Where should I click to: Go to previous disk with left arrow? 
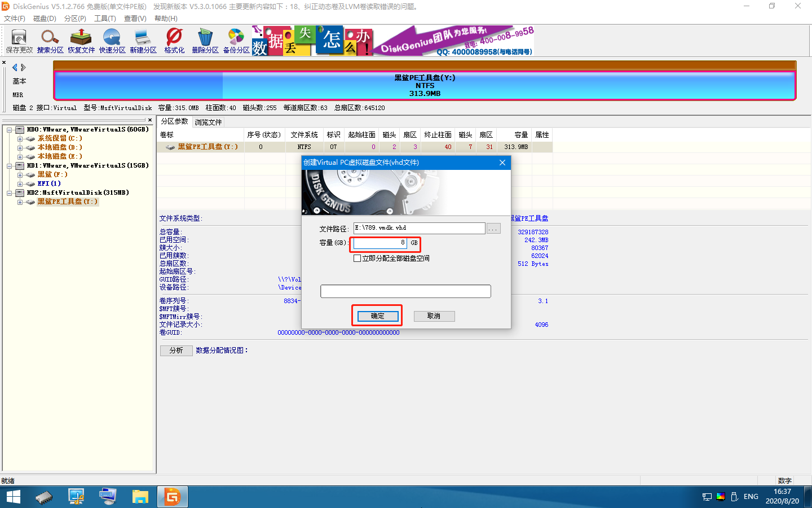click(15, 67)
